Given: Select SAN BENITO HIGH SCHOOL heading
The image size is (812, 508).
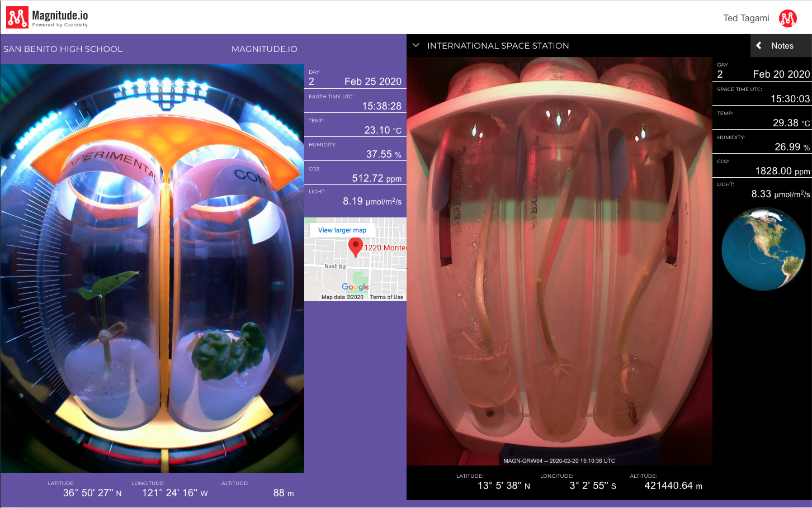Looking at the screenshot, I should (x=63, y=49).
